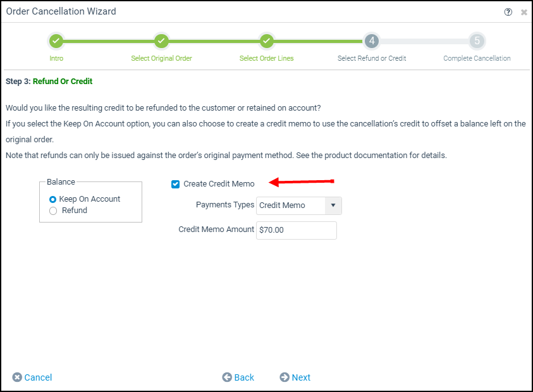Image resolution: width=533 pixels, height=392 pixels.
Task: Click the Select Order Lines checkmark circle
Action: coord(267,41)
